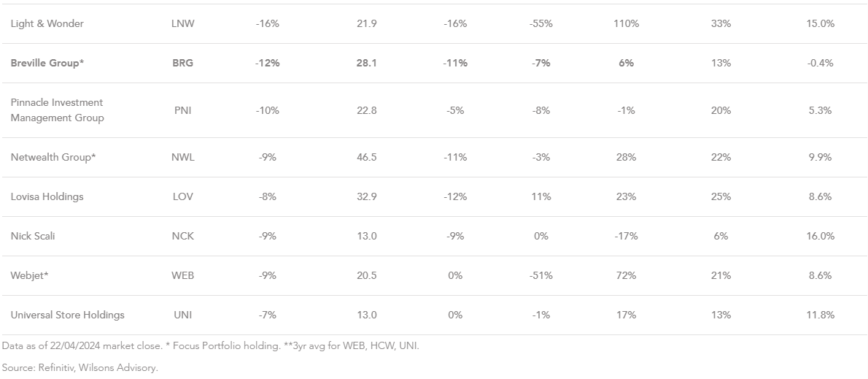
Task: Click the 46.5 value for Netwealth
Action: coord(366,157)
